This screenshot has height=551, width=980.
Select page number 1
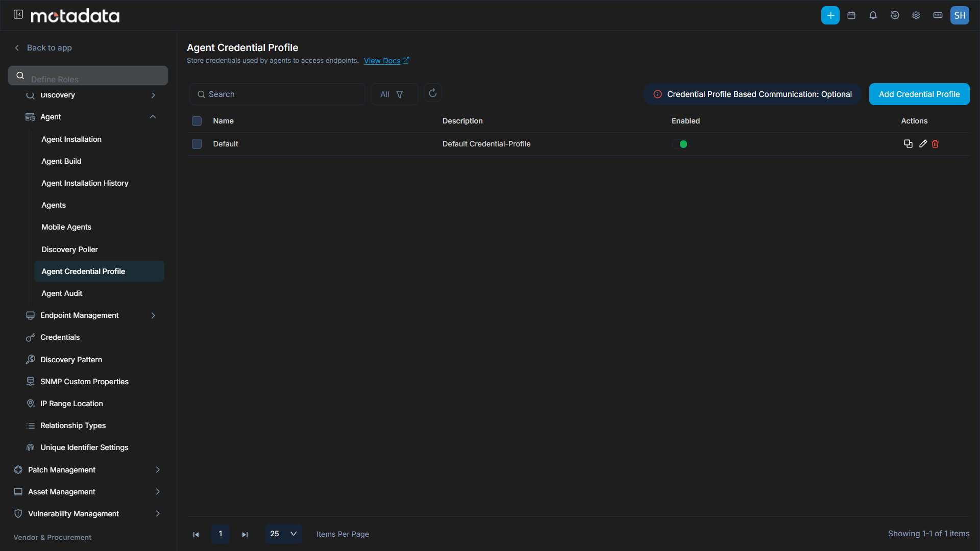coord(220,534)
